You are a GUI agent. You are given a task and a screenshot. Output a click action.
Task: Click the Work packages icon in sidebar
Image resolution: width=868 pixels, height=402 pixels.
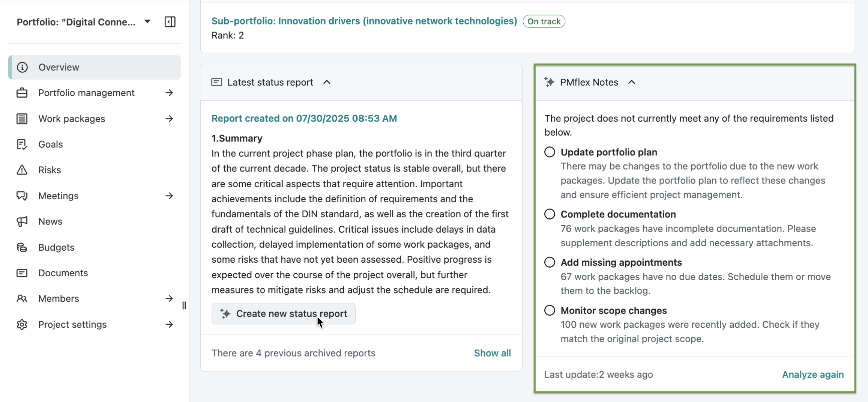[22, 119]
